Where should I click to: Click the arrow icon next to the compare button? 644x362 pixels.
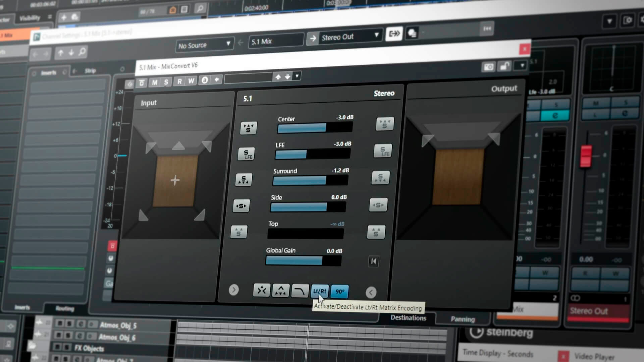[217, 80]
